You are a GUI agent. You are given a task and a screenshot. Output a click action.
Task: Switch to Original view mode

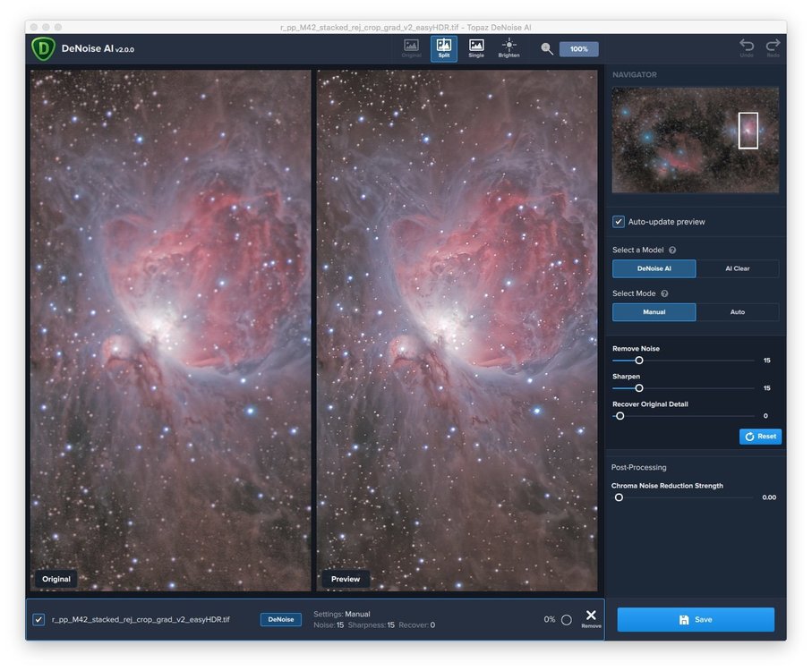pos(411,48)
